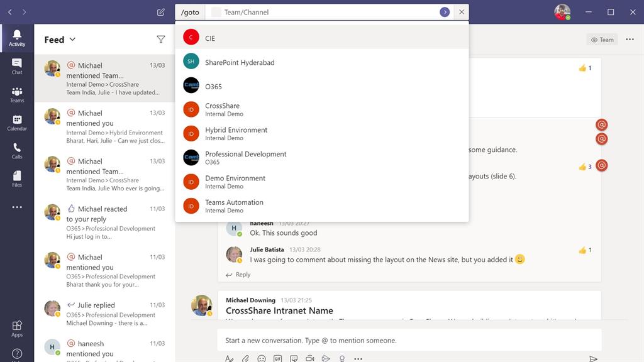Open the CrossShare Intranet Name post title
Viewport: 644px width, 362px height.
point(279,310)
